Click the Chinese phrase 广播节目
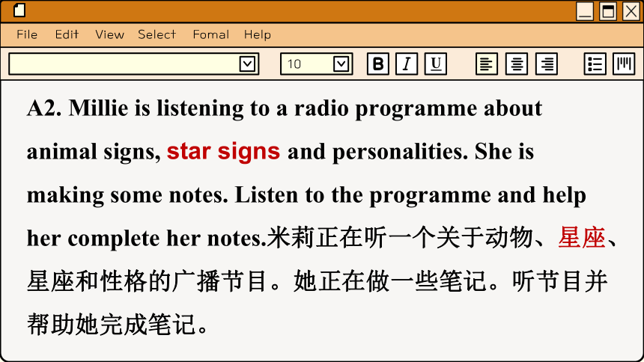Screen dimensions: 644x362 pyautogui.click(x=221, y=281)
